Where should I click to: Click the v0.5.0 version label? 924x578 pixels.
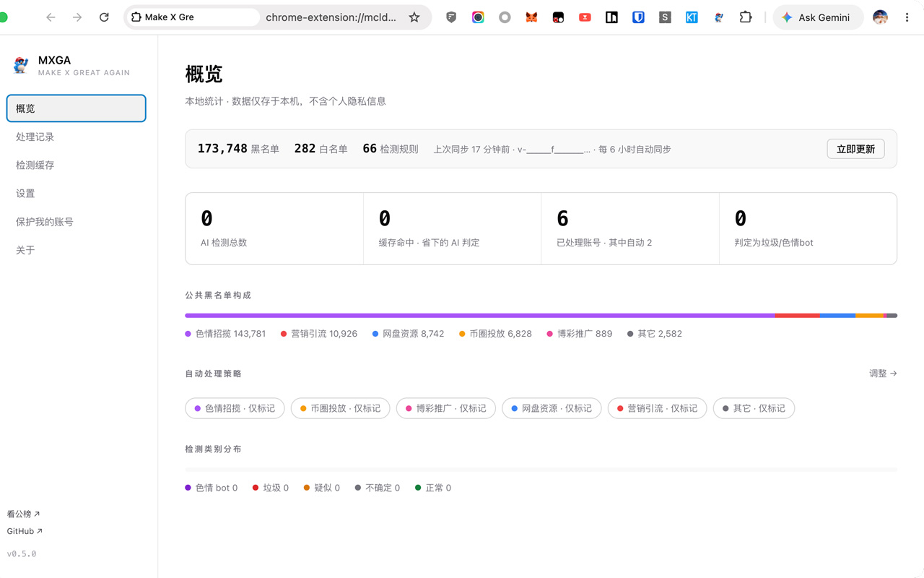[x=22, y=553]
